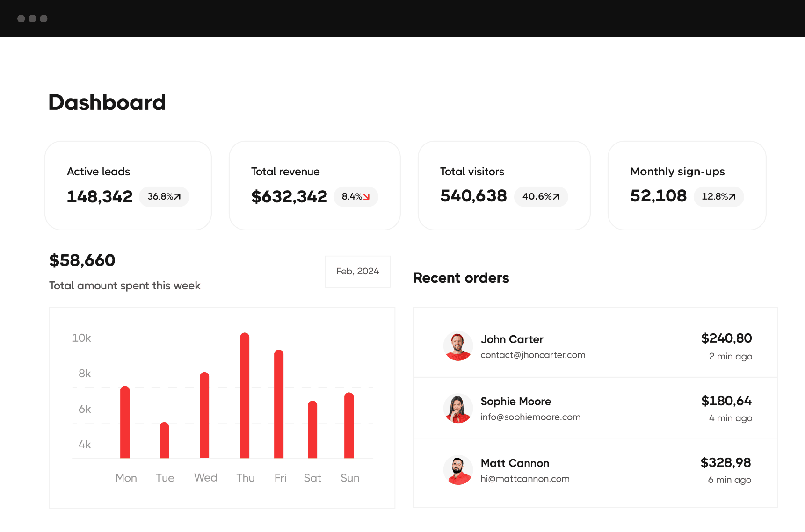The width and height of the screenshot is (805, 532).
Task: Open contact@jhoncarter.com email link
Action: coord(533,355)
